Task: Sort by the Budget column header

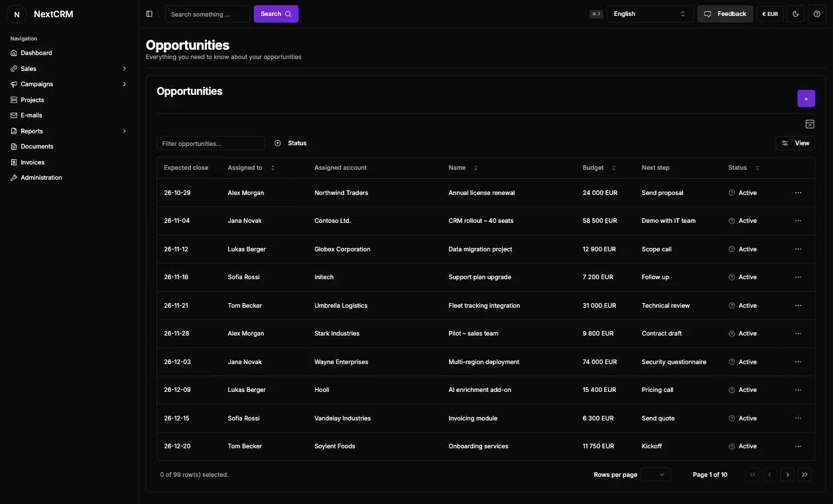Action: coord(600,168)
